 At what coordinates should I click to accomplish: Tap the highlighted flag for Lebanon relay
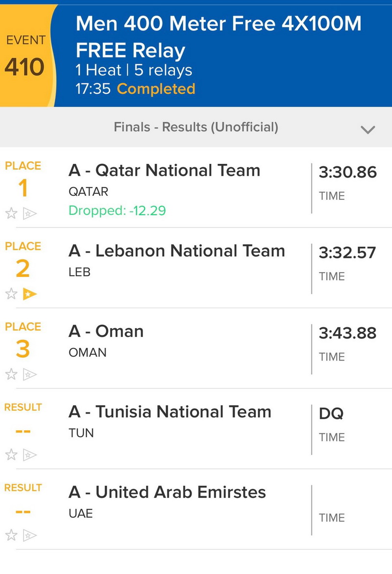coord(30,294)
